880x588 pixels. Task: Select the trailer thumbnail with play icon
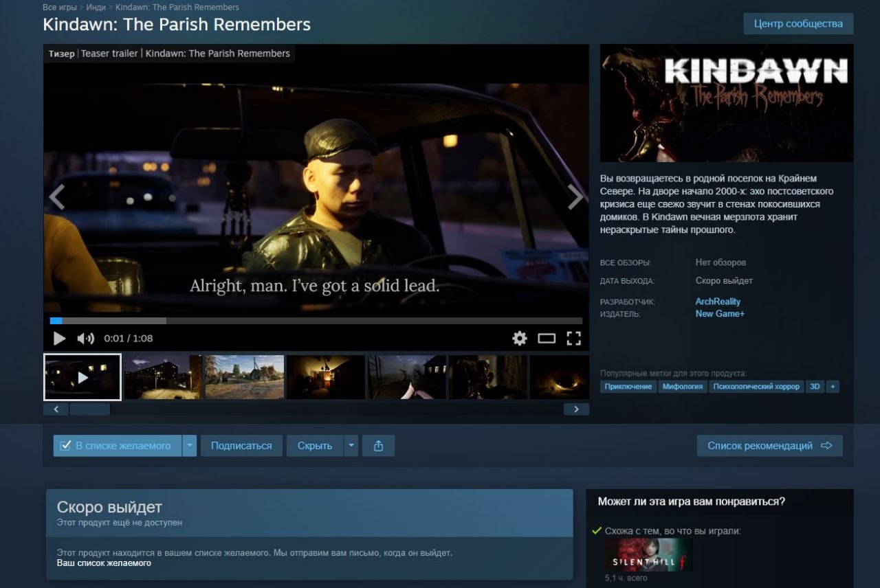82,377
